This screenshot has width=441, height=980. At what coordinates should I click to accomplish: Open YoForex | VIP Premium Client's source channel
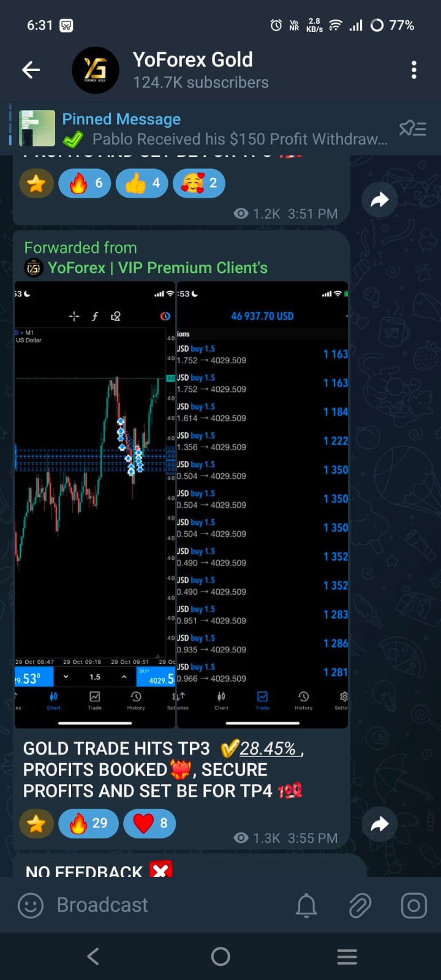pos(157,268)
